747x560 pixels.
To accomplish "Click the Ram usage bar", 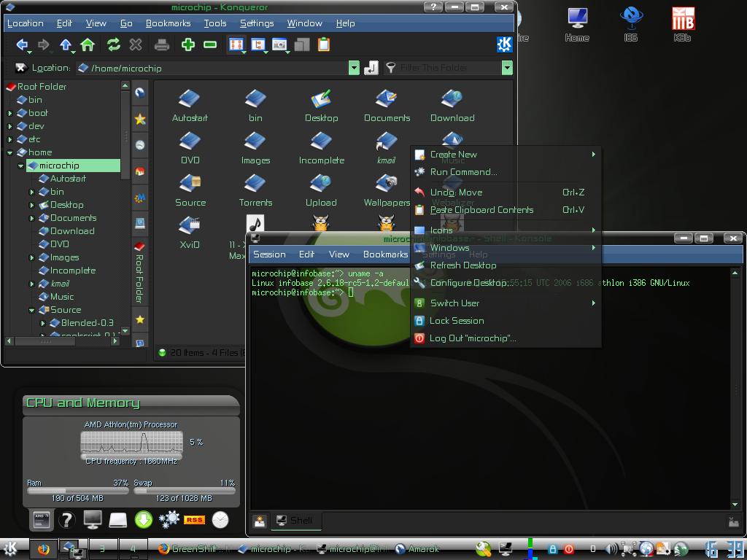I will click(x=78, y=491).
